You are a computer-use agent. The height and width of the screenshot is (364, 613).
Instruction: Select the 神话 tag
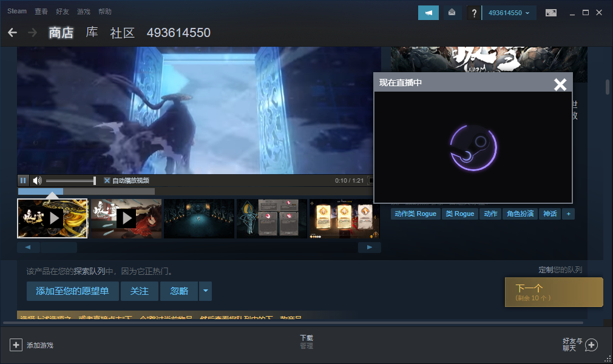coord(550,214)
